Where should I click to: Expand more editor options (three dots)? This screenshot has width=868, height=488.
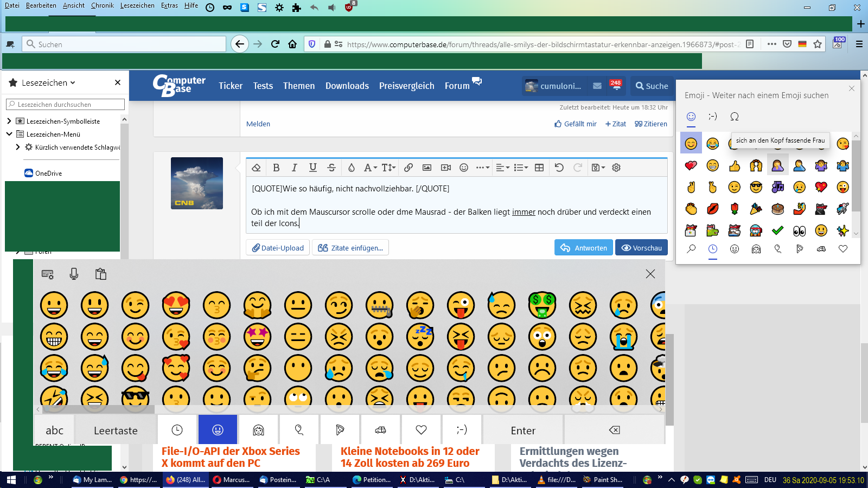483,168
